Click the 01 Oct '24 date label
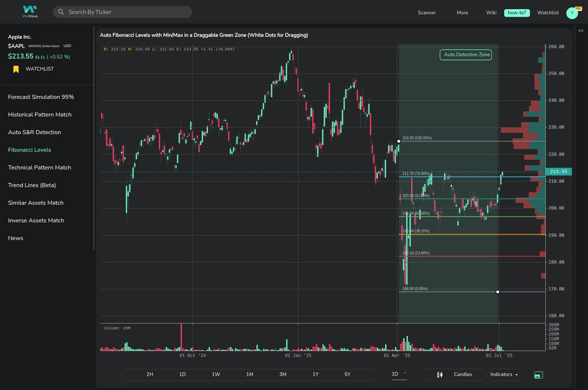 [192, 356]
